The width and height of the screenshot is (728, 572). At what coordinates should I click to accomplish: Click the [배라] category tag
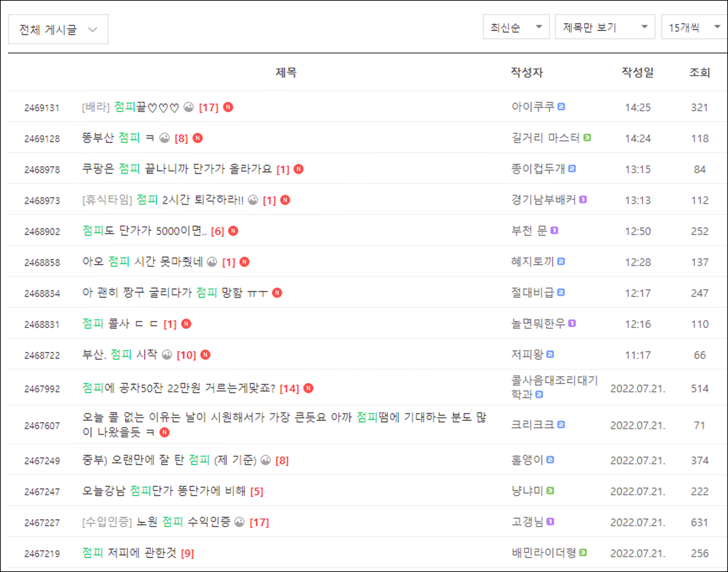click(96, 107)
